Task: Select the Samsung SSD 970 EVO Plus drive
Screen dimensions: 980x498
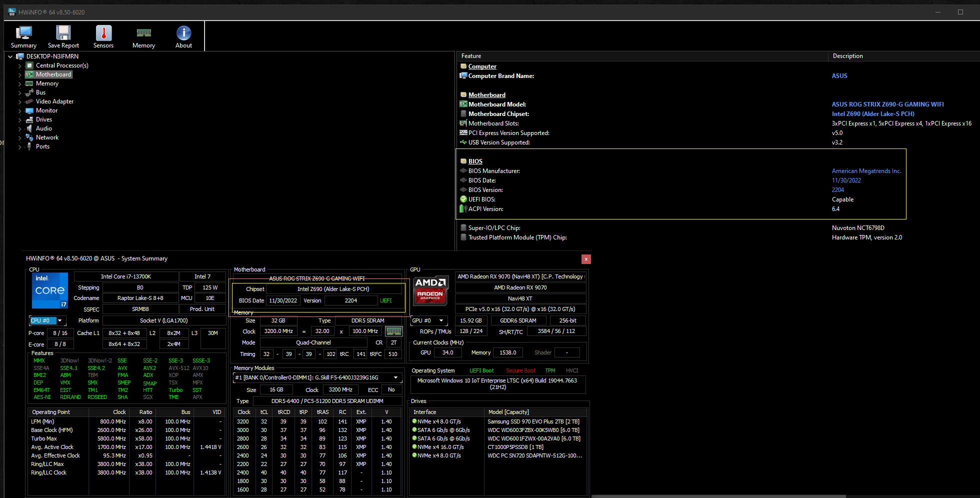Action: (x=498, y=421)
